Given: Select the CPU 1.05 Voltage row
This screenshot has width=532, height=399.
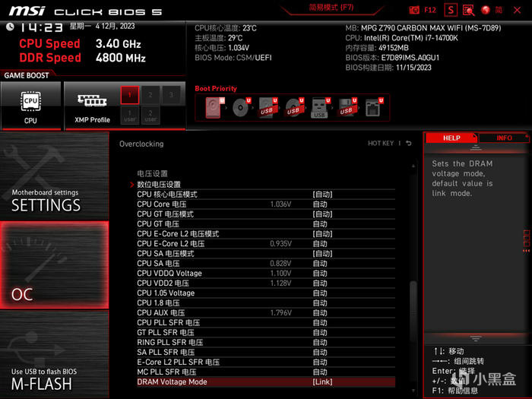Looking at the screenshot, I should [x=266, y=293].
